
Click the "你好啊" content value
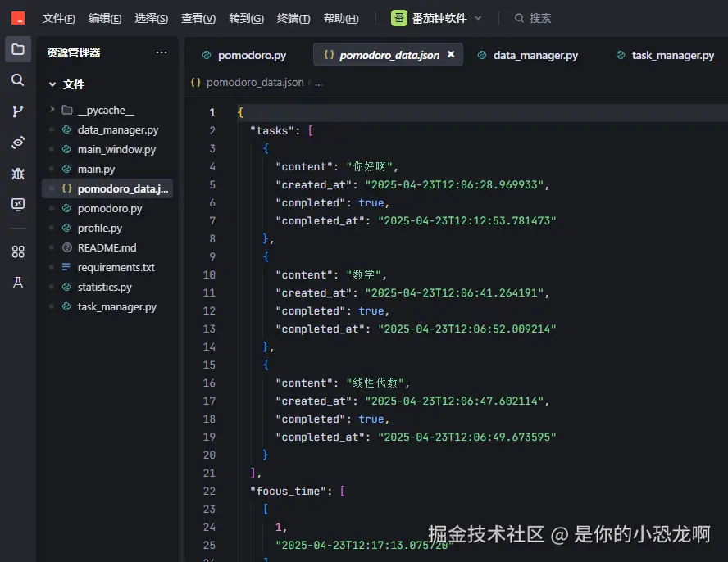tap(369, 166)
